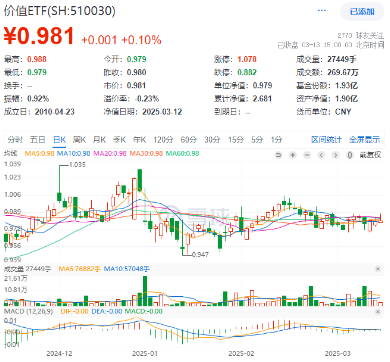Click the 累计净值 2.681 value
The width and height of the screenshot is (390, 362).
[262, 99]
